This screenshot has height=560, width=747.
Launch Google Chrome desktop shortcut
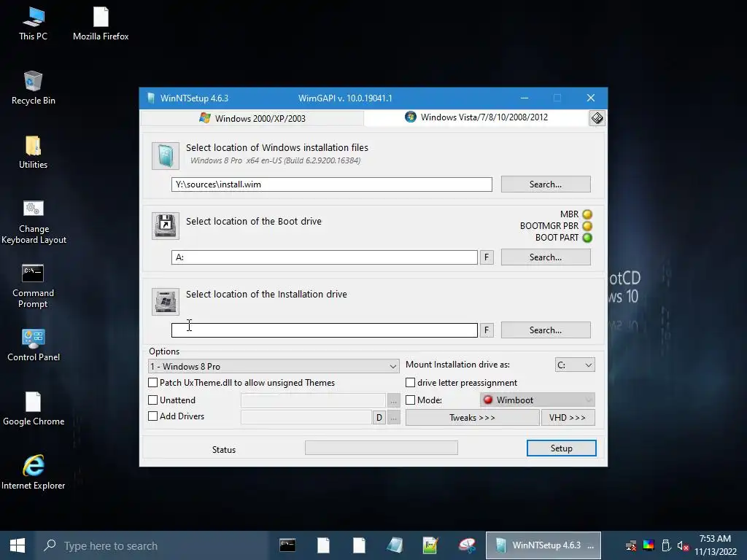pos(34,409)
